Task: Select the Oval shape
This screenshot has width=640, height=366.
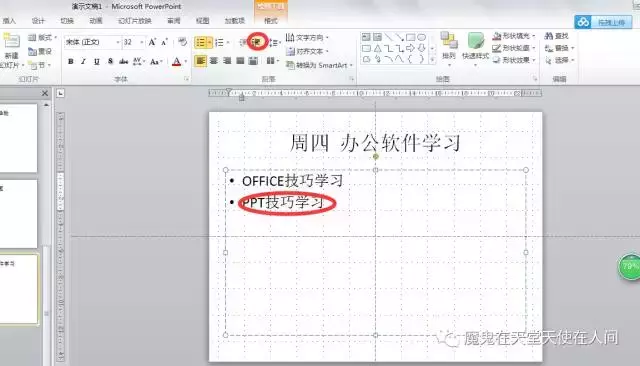Action: click(422, 37)
